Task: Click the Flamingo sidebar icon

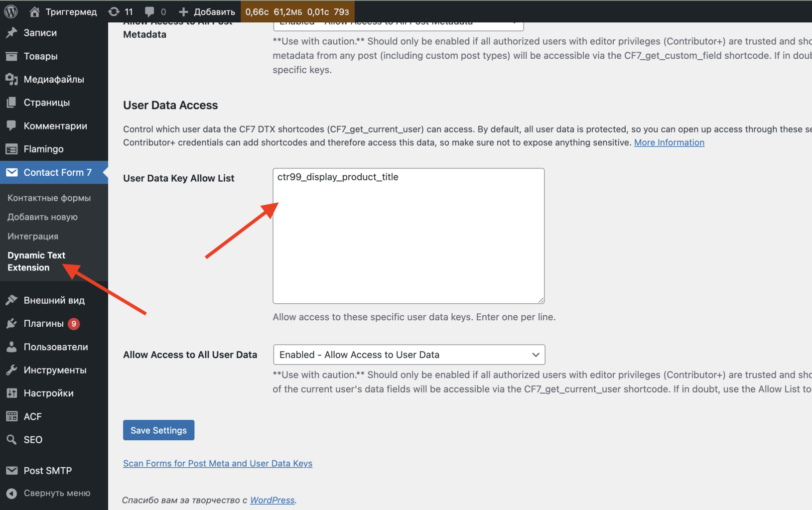Action: 11,149
